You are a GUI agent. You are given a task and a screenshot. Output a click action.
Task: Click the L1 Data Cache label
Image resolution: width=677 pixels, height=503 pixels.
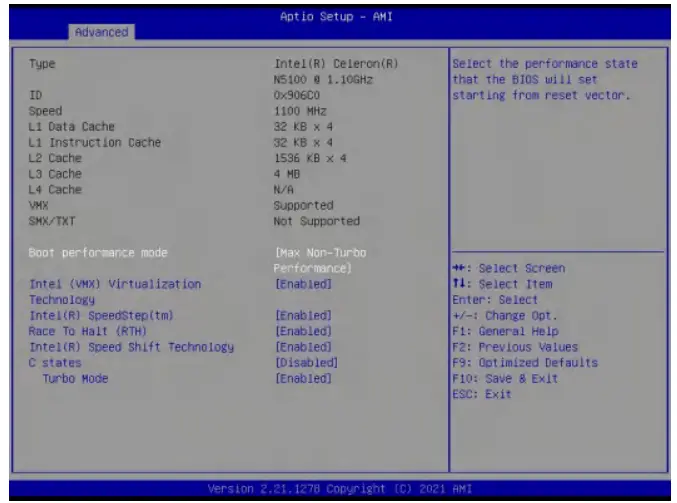point(72,127)
